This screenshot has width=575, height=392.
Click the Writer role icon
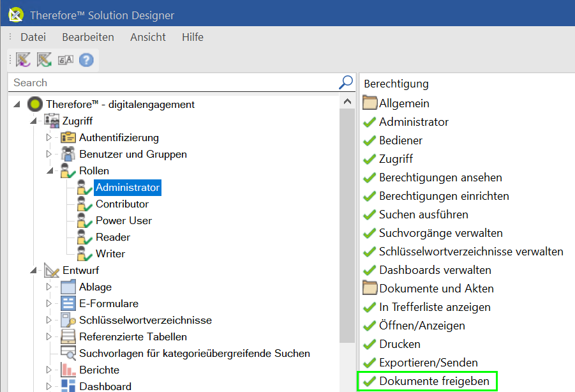(85, 253)
